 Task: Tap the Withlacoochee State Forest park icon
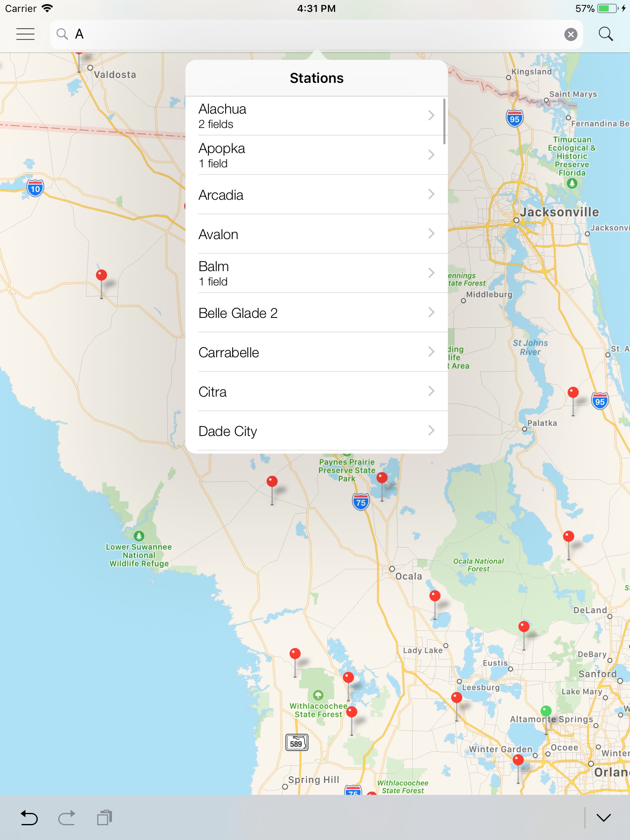tap(318, 695)
